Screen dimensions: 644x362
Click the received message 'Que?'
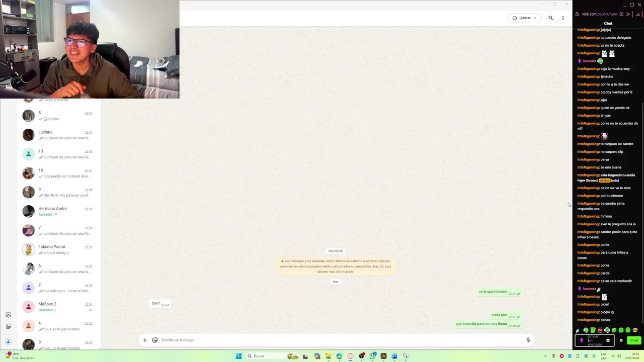point(160,304)
